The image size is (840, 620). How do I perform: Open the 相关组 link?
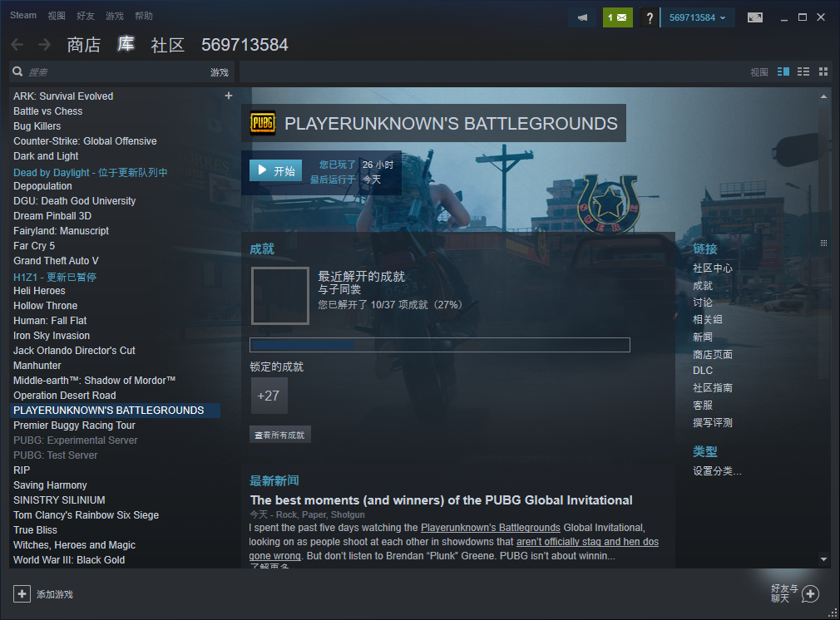point(708,320)
